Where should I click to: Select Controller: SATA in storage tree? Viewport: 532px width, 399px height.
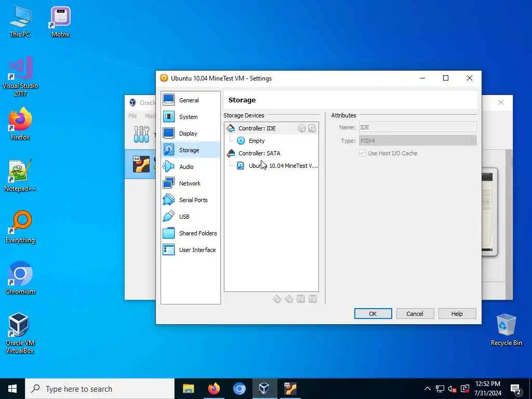point(259,153)
